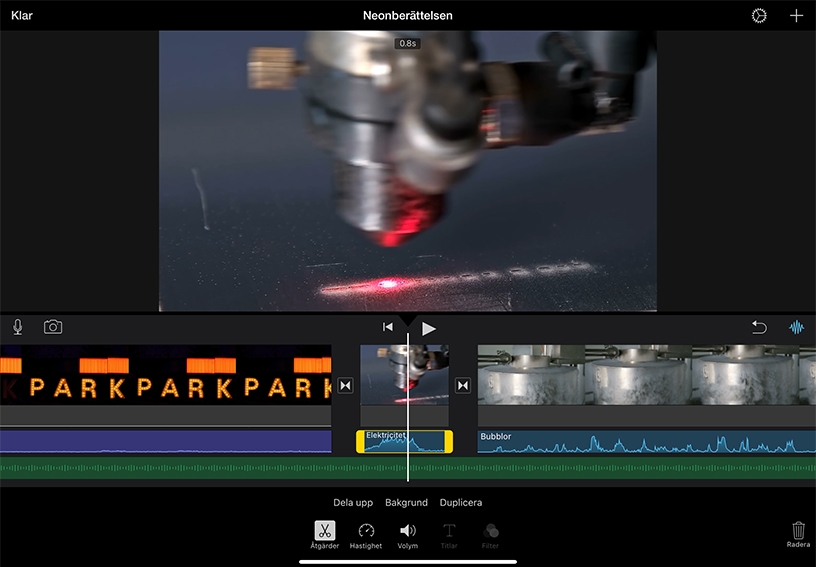This screenshot has width=816, height=567.
Task: Click the 0.8s duration badge
Action: click(407, 44)
